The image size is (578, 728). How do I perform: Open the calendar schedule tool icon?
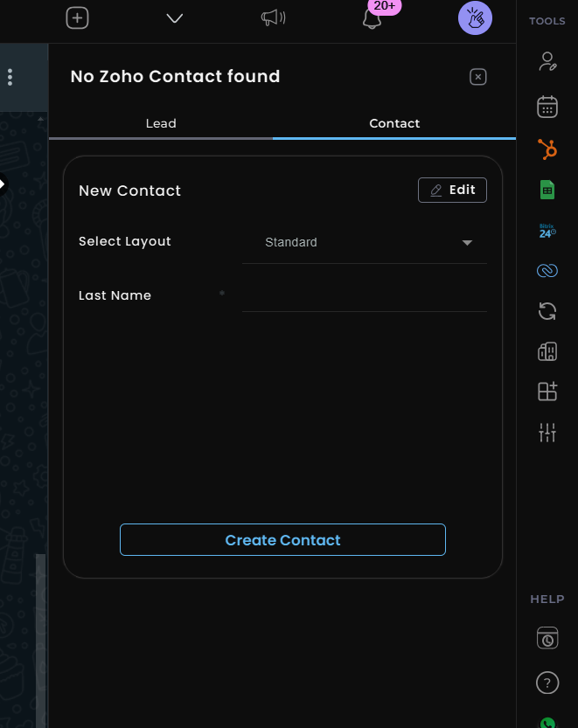coord(547,107)
